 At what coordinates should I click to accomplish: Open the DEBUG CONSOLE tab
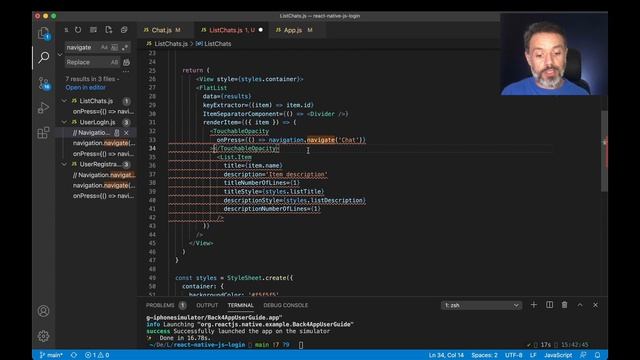point(285,305)
